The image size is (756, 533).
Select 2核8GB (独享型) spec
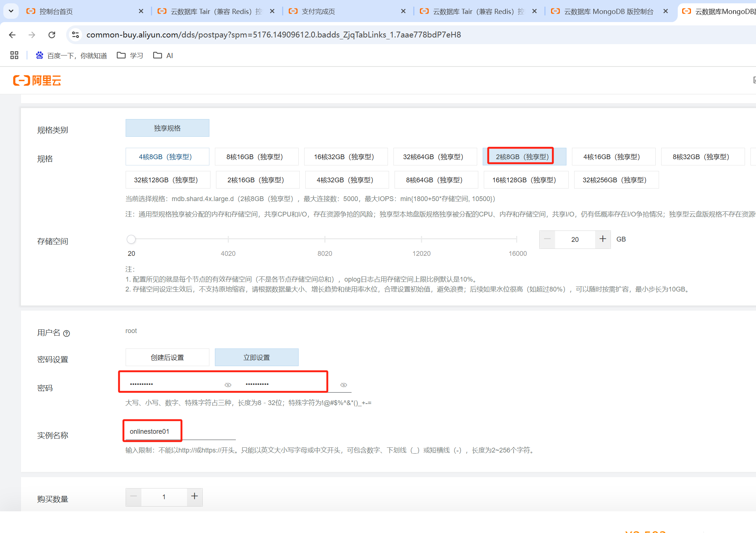(524, 157)
